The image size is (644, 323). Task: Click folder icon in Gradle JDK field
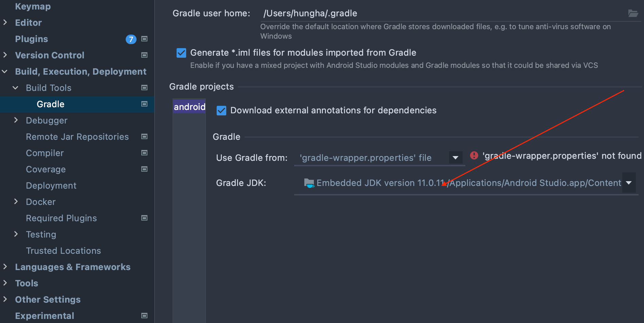point(308,183)
